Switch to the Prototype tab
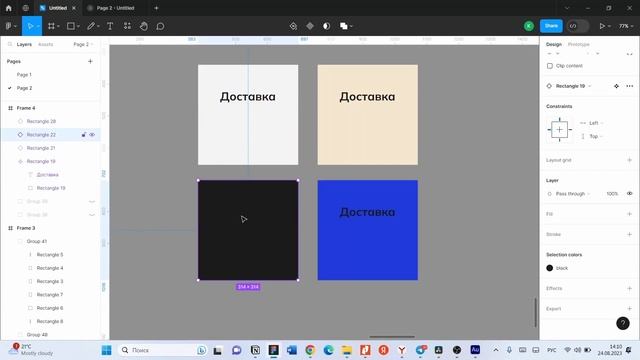The image size is (640, 360). [x=578, y=44]
